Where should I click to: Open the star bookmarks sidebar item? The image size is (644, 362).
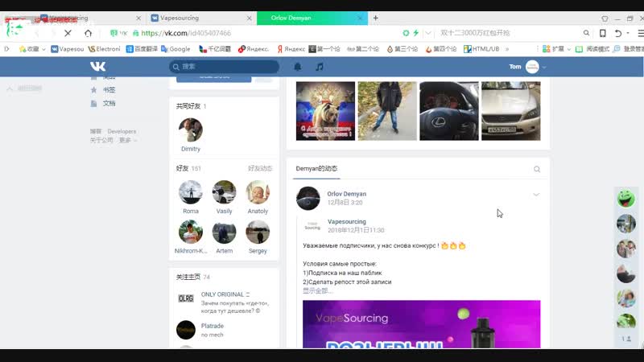(x=105, y=89)
